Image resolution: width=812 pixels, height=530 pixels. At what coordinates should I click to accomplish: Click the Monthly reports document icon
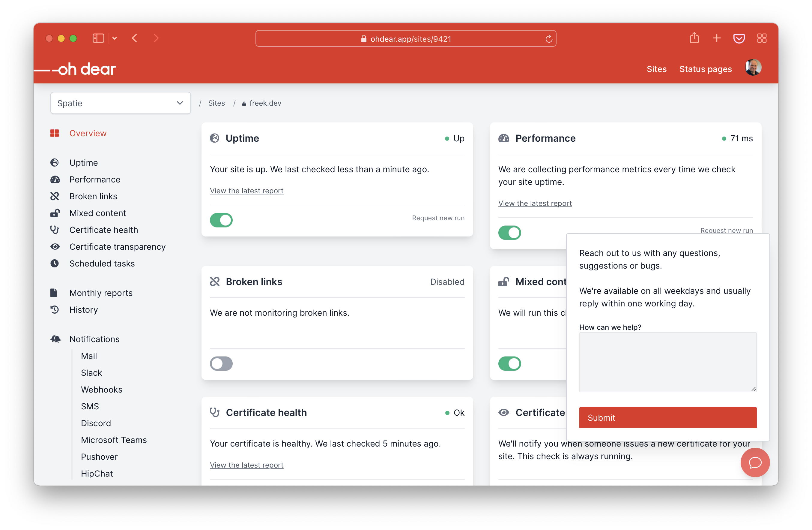tap(54, 292)
